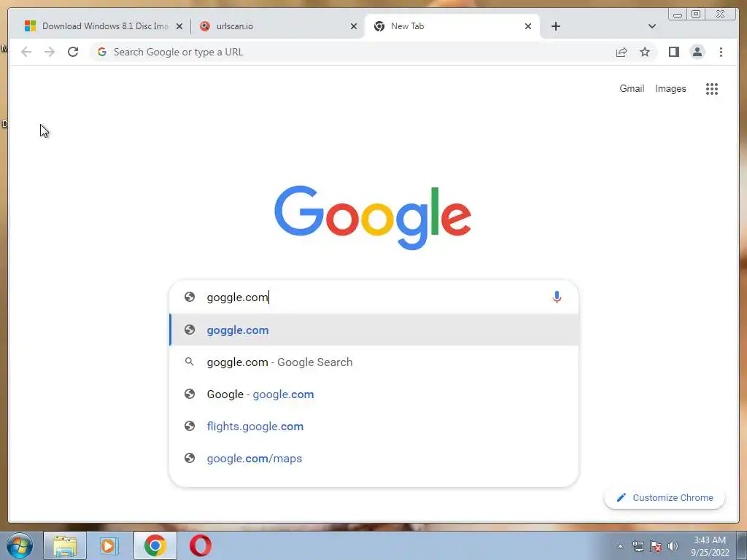747x560 pixels.
Task: Reload the page with the refresh icon
Action: [73, 52]
